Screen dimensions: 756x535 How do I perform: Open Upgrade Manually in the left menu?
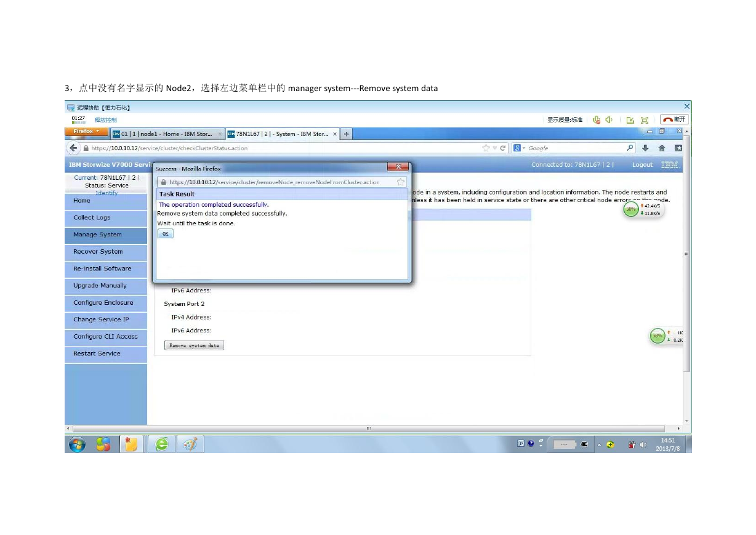point(106,286)
